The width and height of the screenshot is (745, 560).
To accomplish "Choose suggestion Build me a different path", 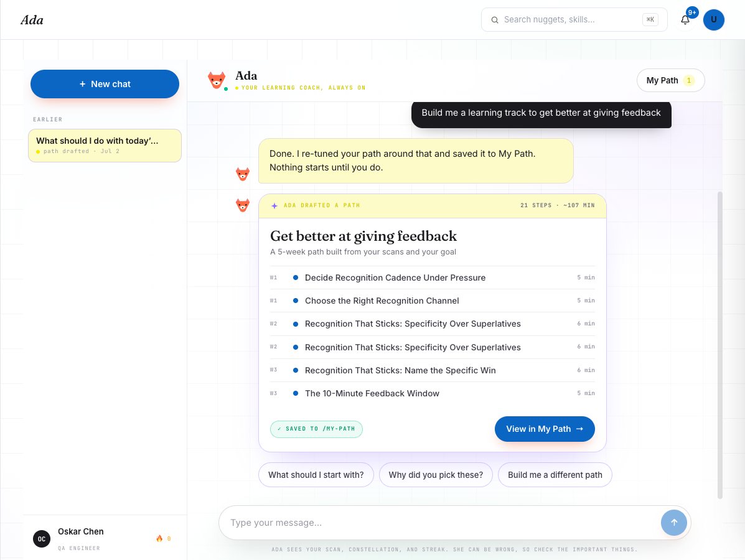I will pyautogui.click(x=555, y=475).
